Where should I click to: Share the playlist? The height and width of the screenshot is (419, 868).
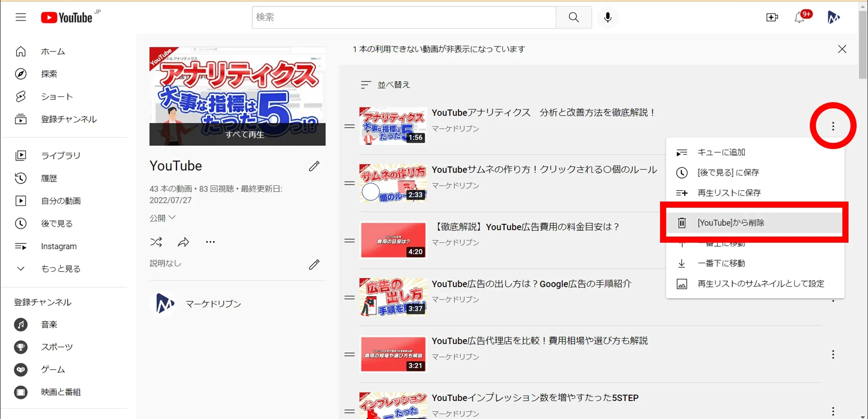[x=184, y=242]
